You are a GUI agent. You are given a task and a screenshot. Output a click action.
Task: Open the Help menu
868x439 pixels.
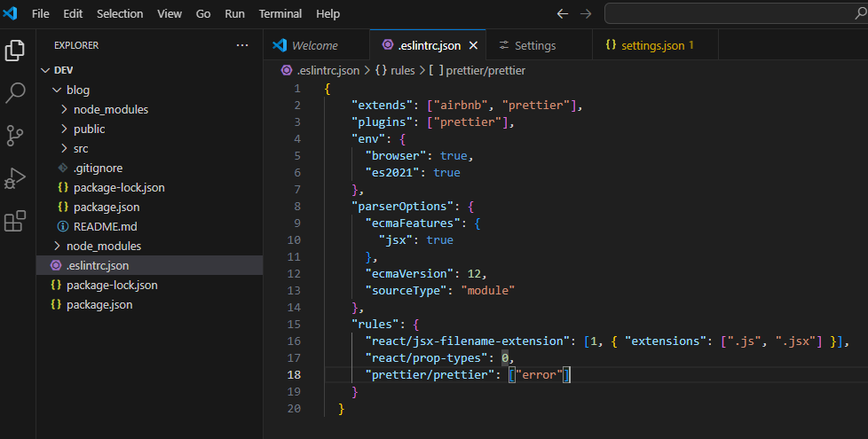click(x=327, y=14)
